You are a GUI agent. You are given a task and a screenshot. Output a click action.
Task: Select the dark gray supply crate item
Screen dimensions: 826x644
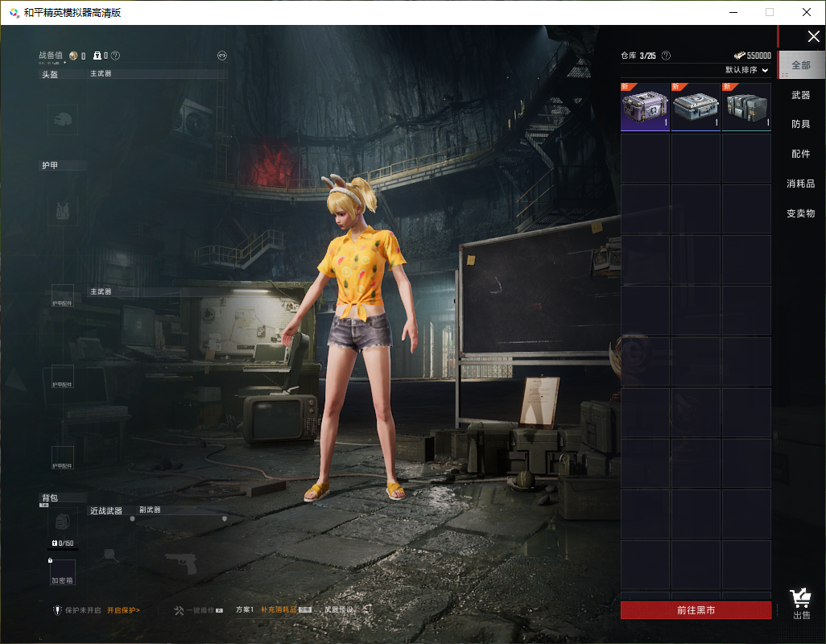click(746, 107)
